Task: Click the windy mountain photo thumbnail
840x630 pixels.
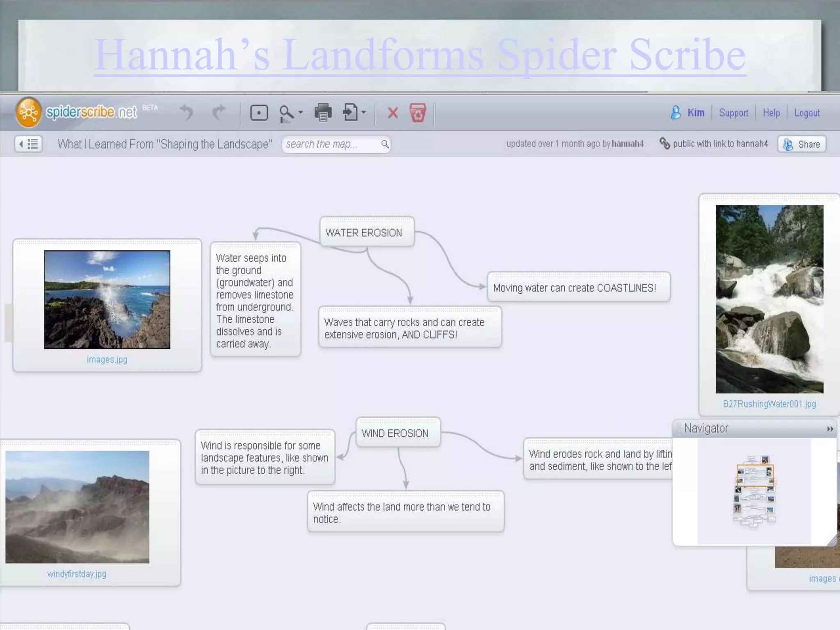Action: pos(77,507)
